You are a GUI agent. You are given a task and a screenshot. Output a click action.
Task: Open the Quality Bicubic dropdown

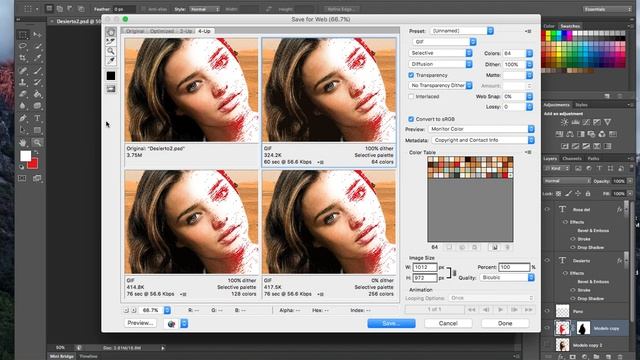point(507,278)
